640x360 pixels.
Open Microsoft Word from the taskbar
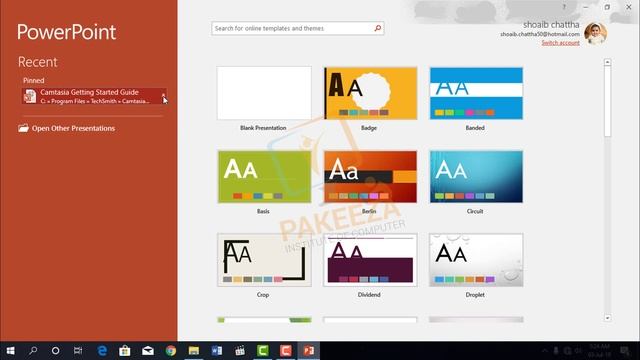click(217, 351)
